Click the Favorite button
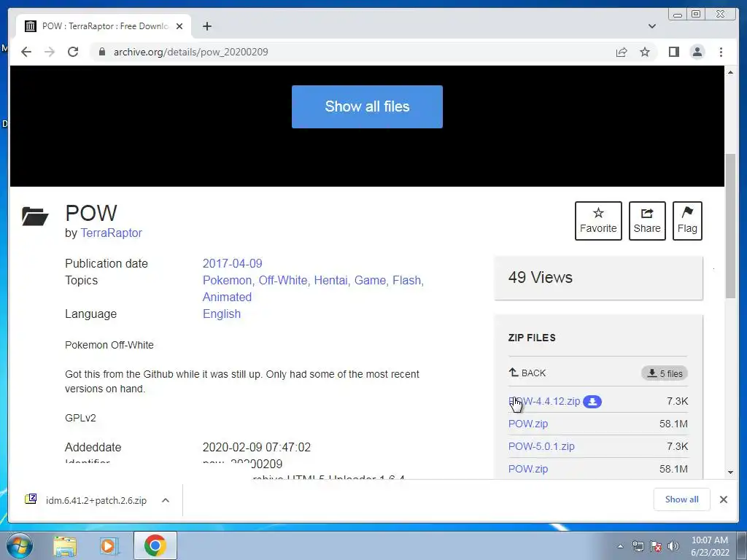Viewport: 747px width, 560px height. point(598,221)
